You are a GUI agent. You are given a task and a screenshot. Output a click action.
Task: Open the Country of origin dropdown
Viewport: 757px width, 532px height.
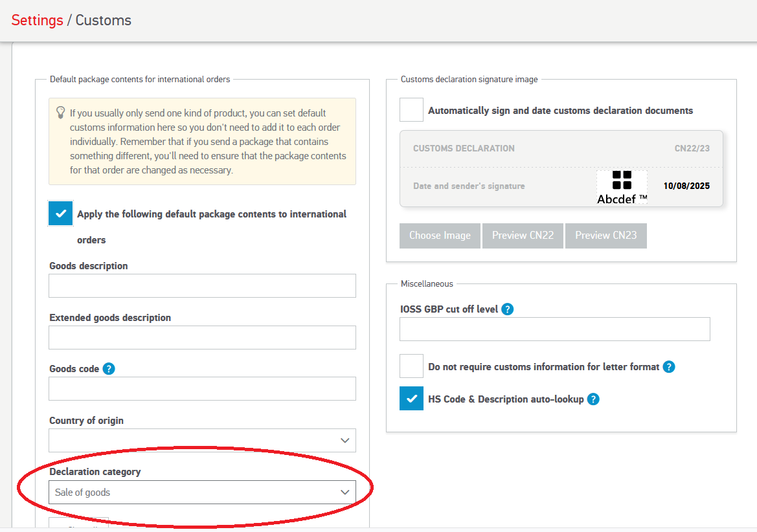202,441
